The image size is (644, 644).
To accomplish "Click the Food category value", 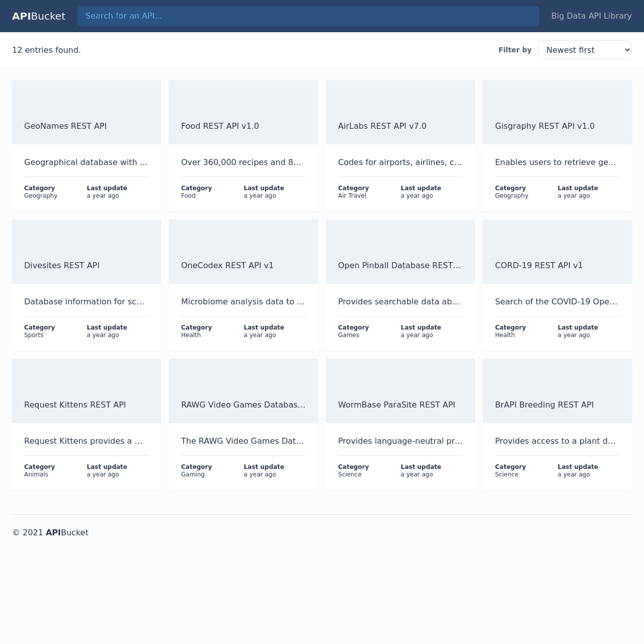I will tap(188, 196).
